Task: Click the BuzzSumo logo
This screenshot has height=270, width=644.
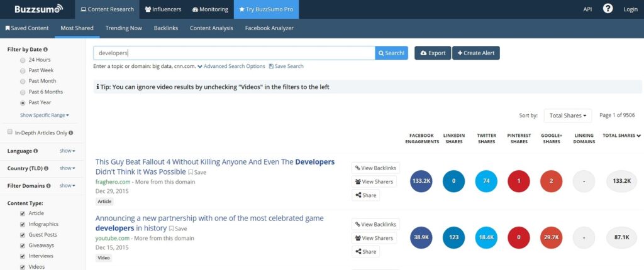Action: (x=35, y=9)
